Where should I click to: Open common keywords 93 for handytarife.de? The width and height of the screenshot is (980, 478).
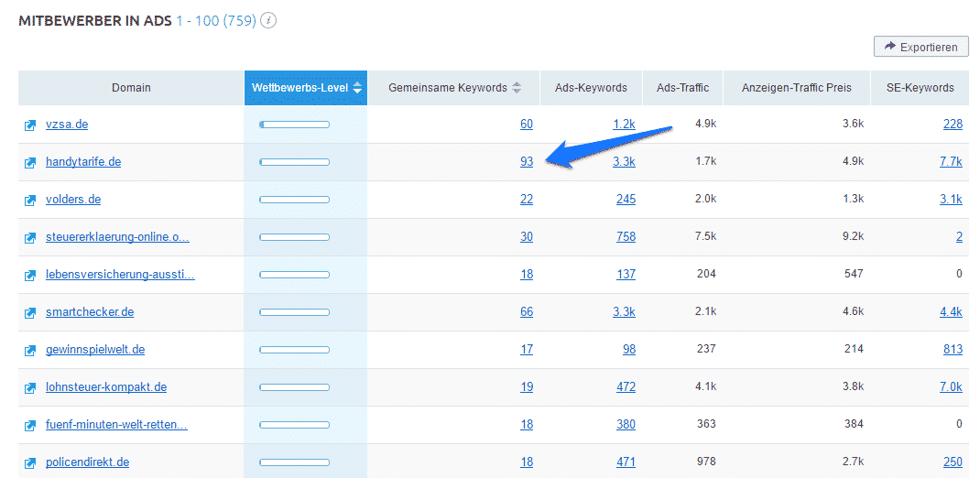527,162
